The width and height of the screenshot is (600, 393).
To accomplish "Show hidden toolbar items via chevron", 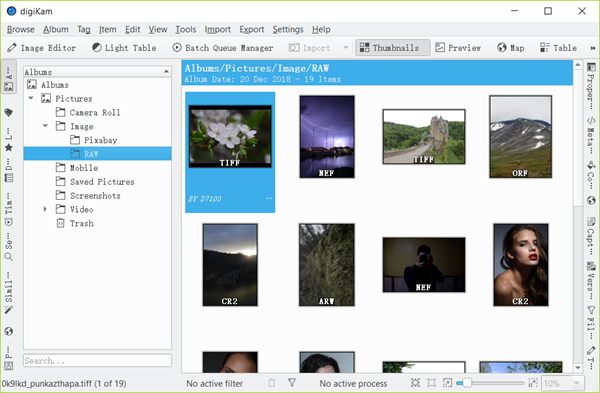I will coord(593,48).
